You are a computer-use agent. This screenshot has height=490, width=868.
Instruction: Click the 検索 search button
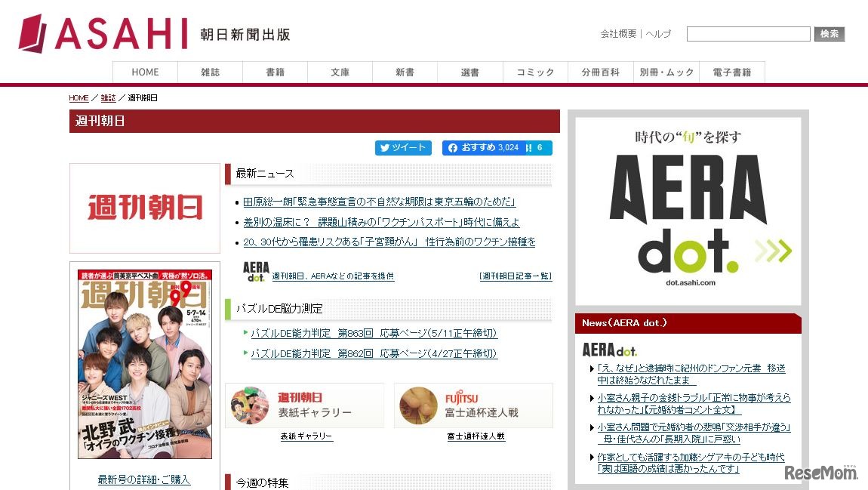click(830, 34)
